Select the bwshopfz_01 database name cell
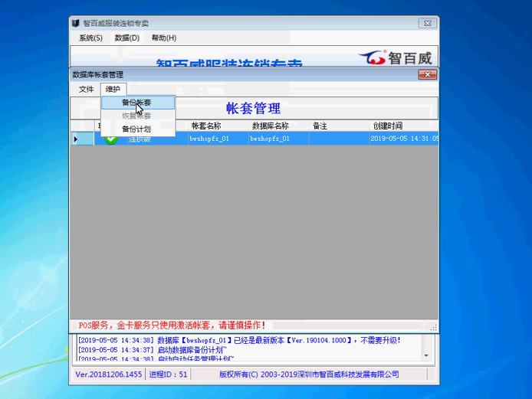Image resolution: width=532 pixels, height=399 pixels. coord(270,139)
